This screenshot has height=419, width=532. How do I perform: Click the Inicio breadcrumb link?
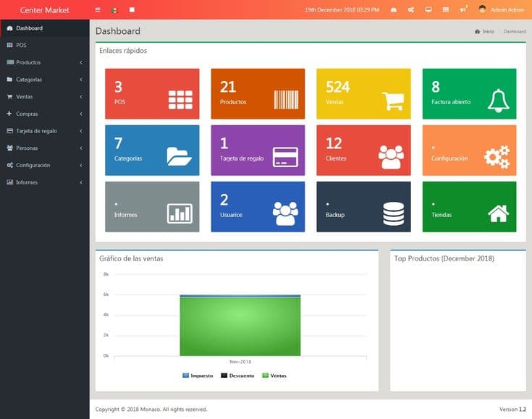tap(484, 31)
